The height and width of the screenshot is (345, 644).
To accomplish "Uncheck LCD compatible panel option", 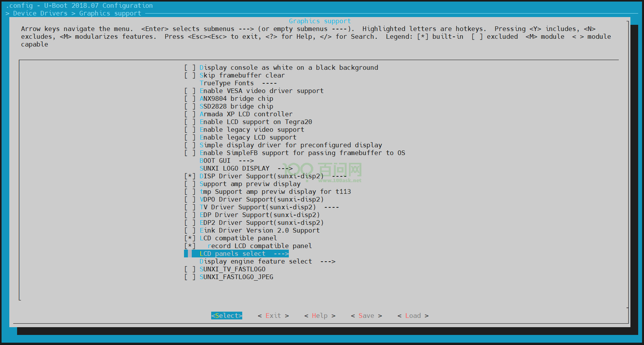I will point(190,238).
